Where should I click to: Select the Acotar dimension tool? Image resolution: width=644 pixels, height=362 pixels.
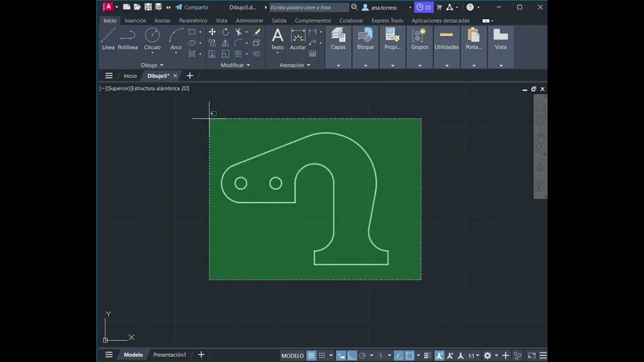coord(298,39)
